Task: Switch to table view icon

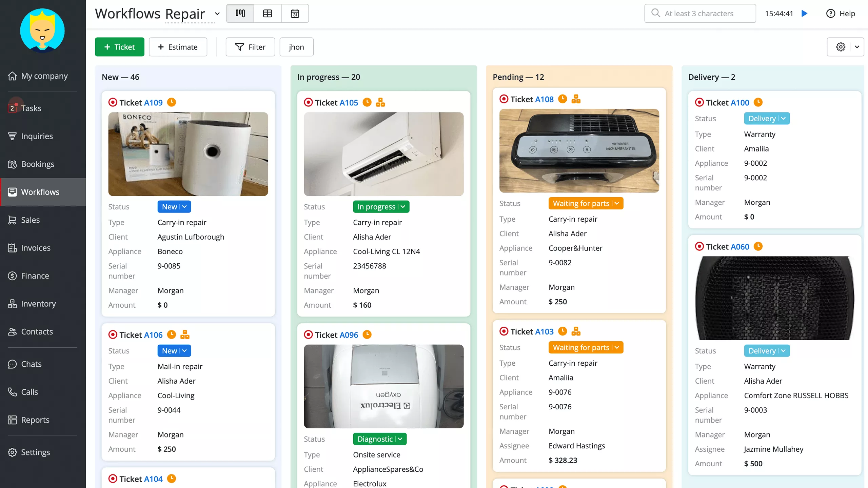Action: pyautogui.click(x=268, y=14)
